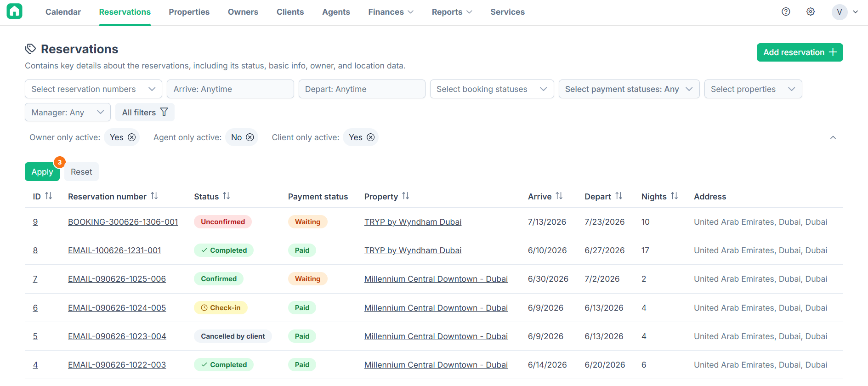Screen dimensions: 868x386
Task: Open Select booking statuses dropdown
Action: pyautogui.click(x=492, y=89)
